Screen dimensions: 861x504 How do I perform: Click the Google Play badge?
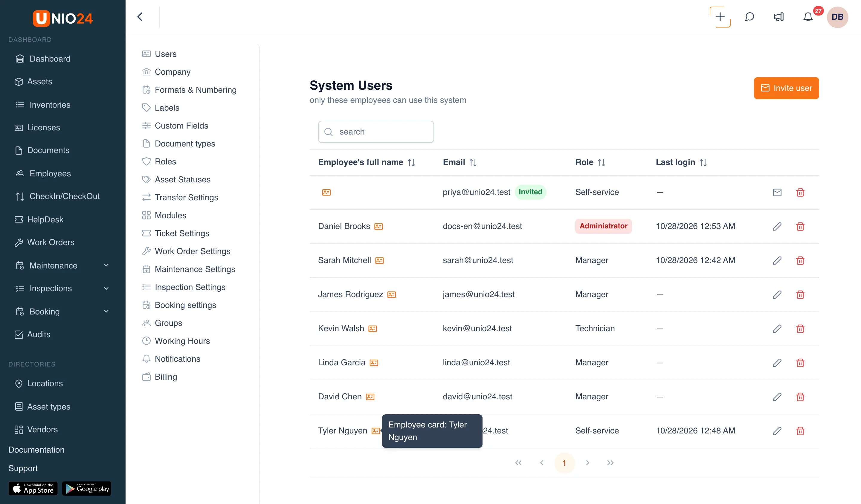(x=87, y=489)
